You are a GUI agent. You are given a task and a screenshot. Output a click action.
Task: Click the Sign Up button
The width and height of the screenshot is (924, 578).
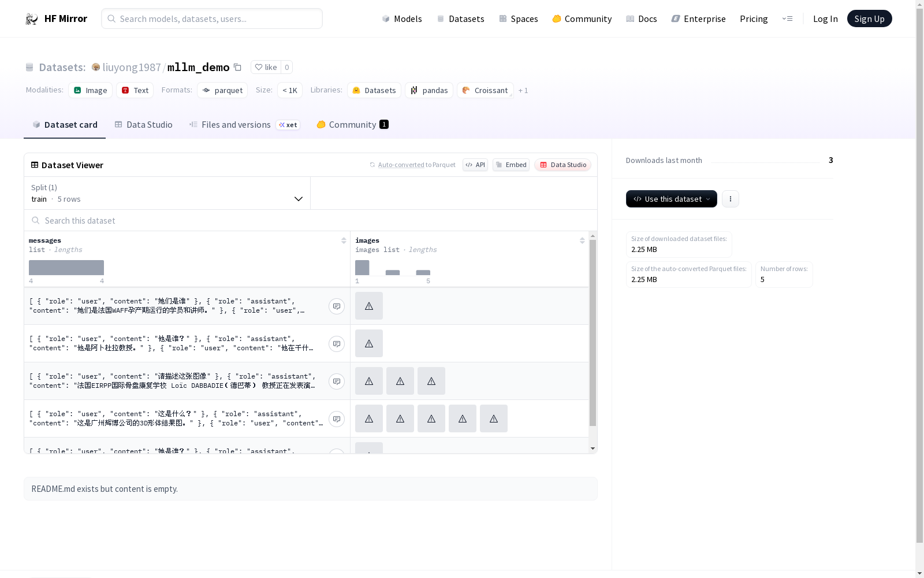pyautogui.click(x=869, y=18)
